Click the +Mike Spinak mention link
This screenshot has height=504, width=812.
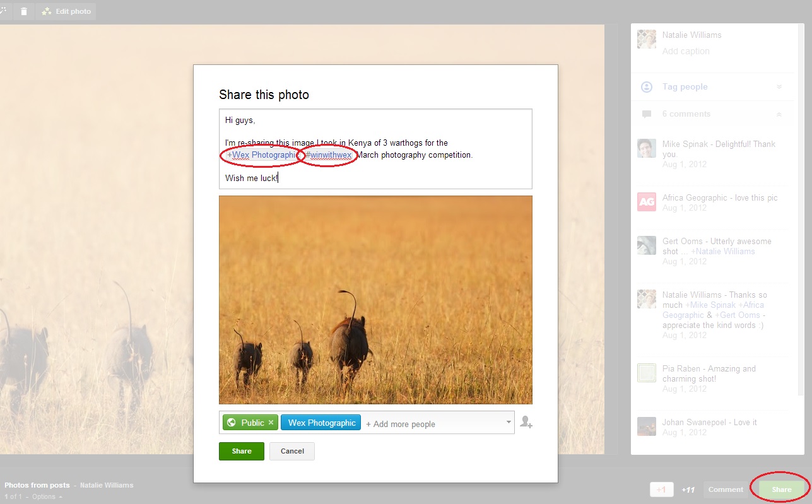(710, 305)
